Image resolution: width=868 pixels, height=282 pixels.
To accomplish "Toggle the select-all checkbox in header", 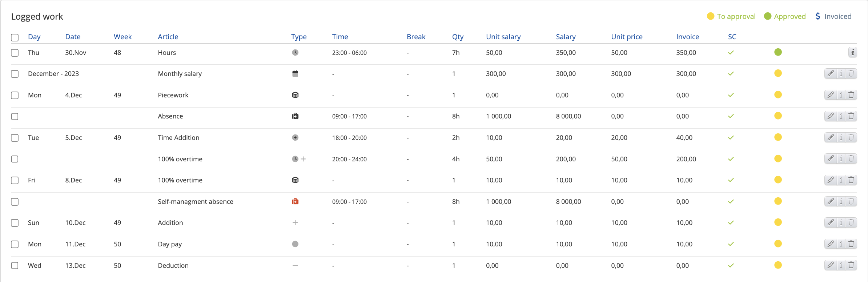I will (15, 37).
